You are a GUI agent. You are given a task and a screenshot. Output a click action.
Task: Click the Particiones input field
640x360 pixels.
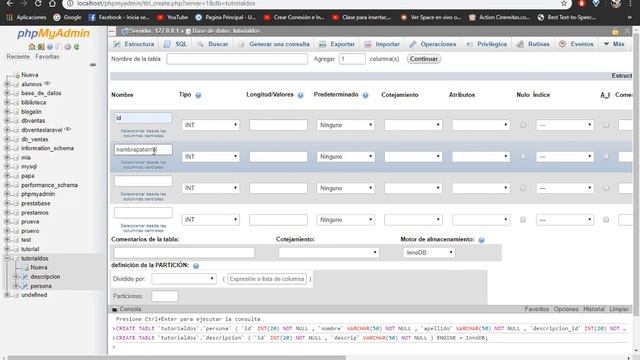pyautogui.click(x=164, y=296)
